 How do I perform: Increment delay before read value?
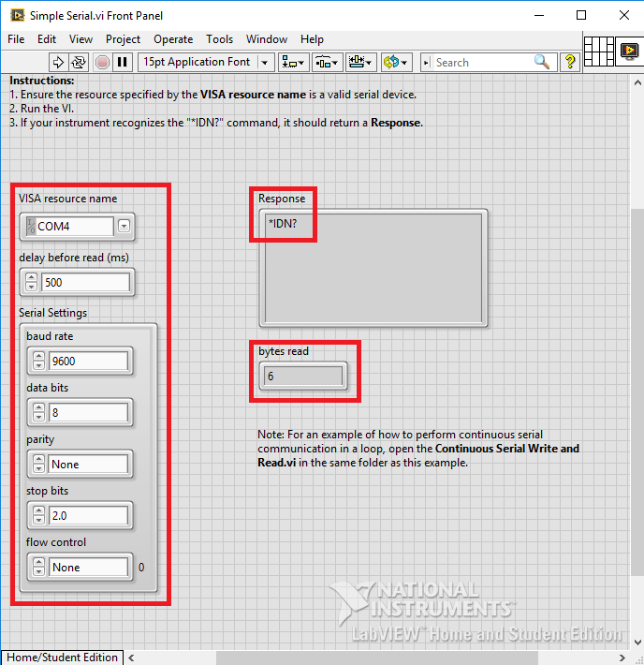pyautogui.click(x=31, y=278)
